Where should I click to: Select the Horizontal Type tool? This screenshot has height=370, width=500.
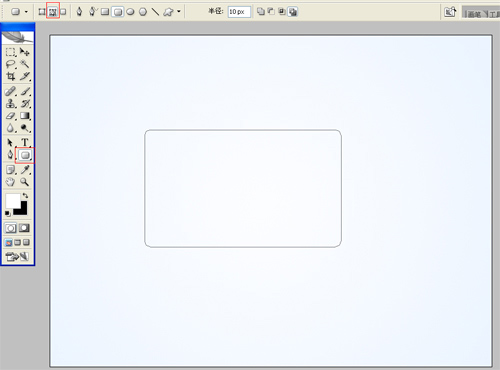click(x=25, y=143)
